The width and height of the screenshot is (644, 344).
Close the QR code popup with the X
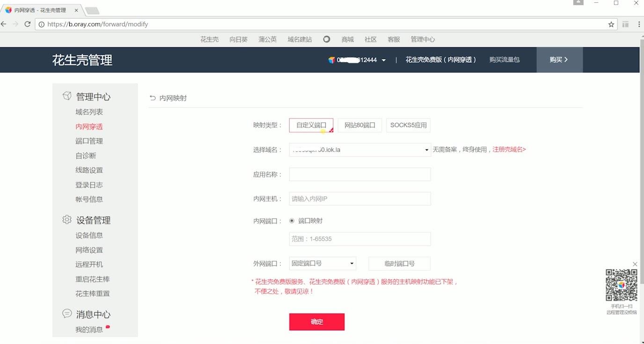click(635, 264)
